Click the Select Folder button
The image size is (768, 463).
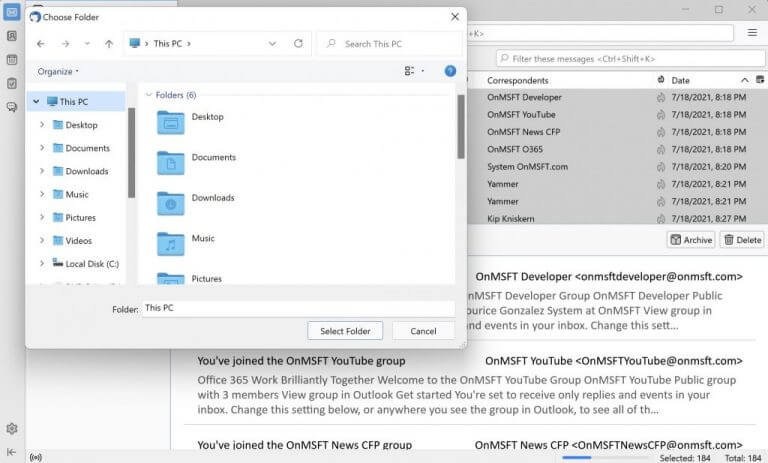345,331
